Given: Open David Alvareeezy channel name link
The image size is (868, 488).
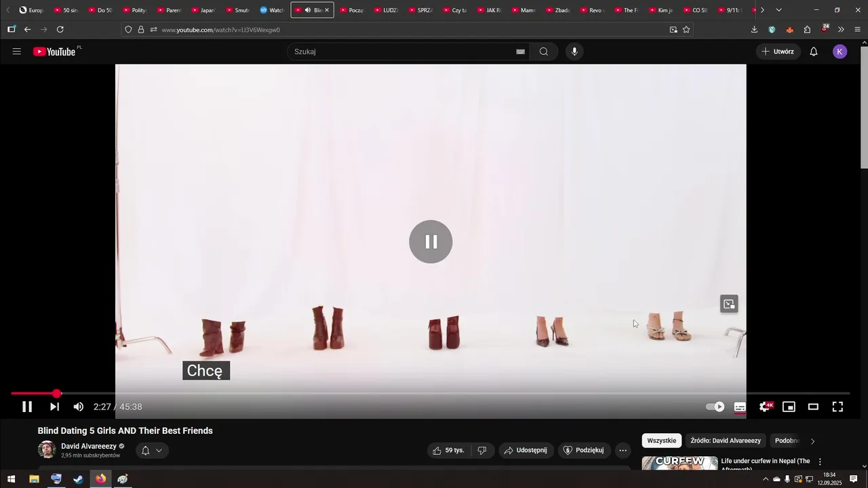Looking at the screenshot, I should coord(89,446).
